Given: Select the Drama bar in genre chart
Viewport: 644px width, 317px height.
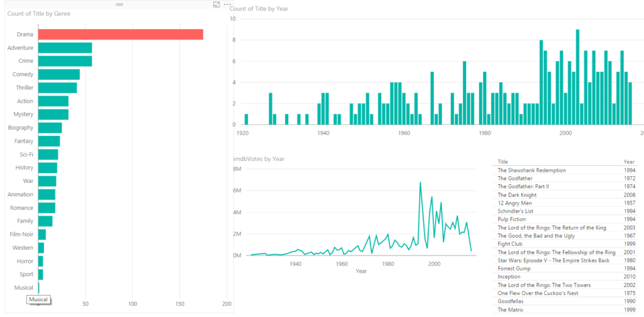Looking at the screenshot, I should coord(120,35).
